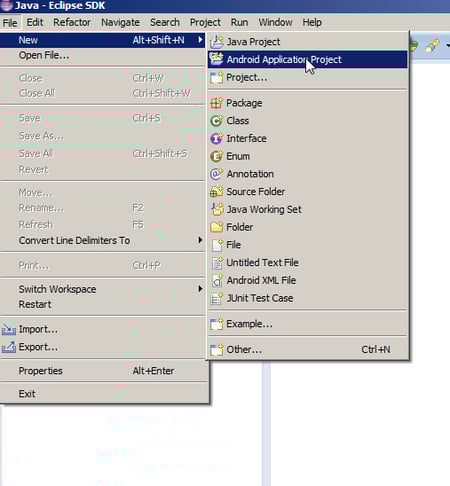Screen dimensions: 450x486
Task: Select Annotation submenu entry
Action: 307,174
